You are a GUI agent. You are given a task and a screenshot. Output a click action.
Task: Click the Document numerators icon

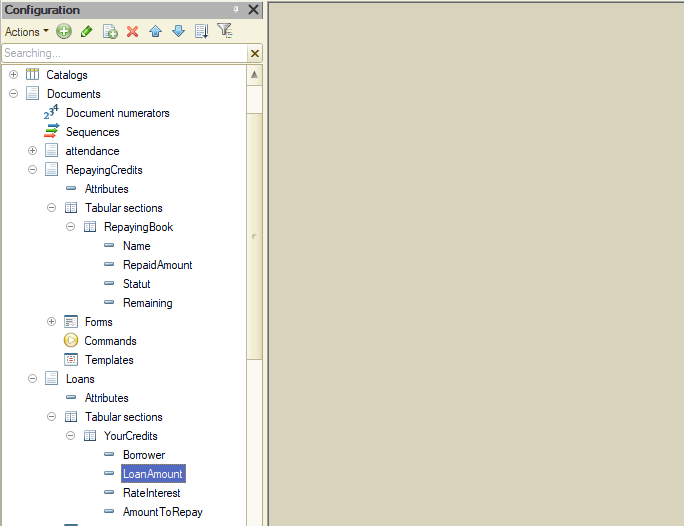[x=51, y=112]
